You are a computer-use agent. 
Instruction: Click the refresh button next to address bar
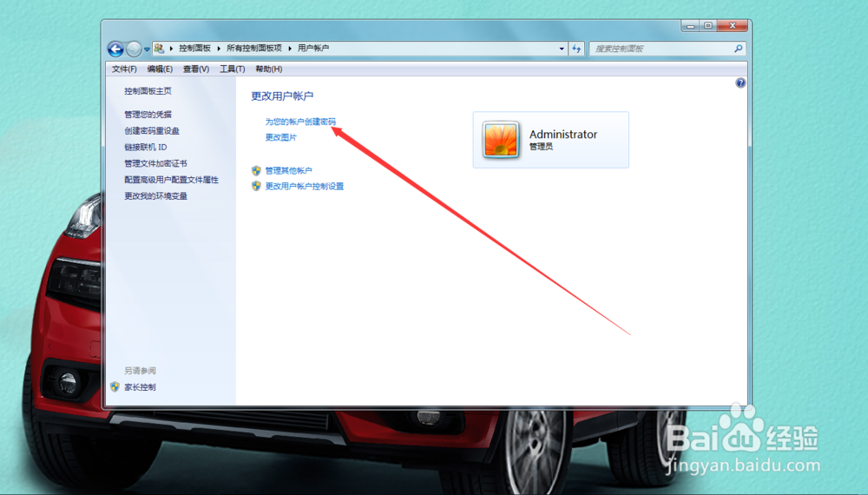click(x=576, y=49)
